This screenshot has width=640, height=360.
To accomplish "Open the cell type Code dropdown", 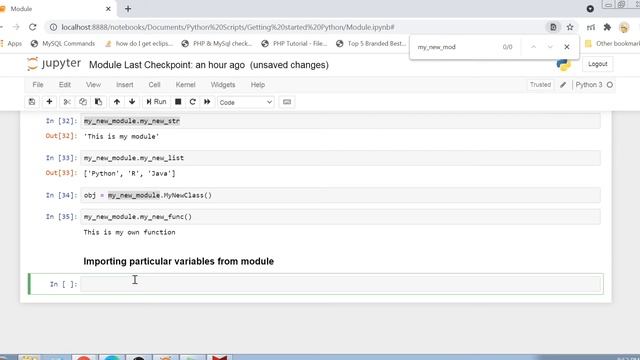I will point(245,102).
